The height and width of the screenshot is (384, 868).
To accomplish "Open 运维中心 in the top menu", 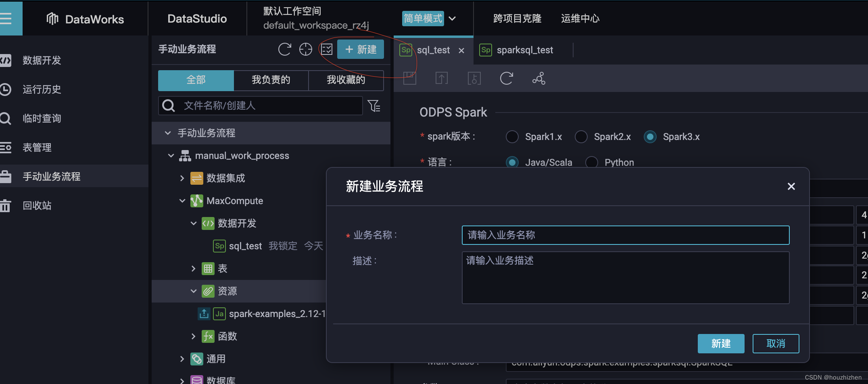I will pos(580,19).
